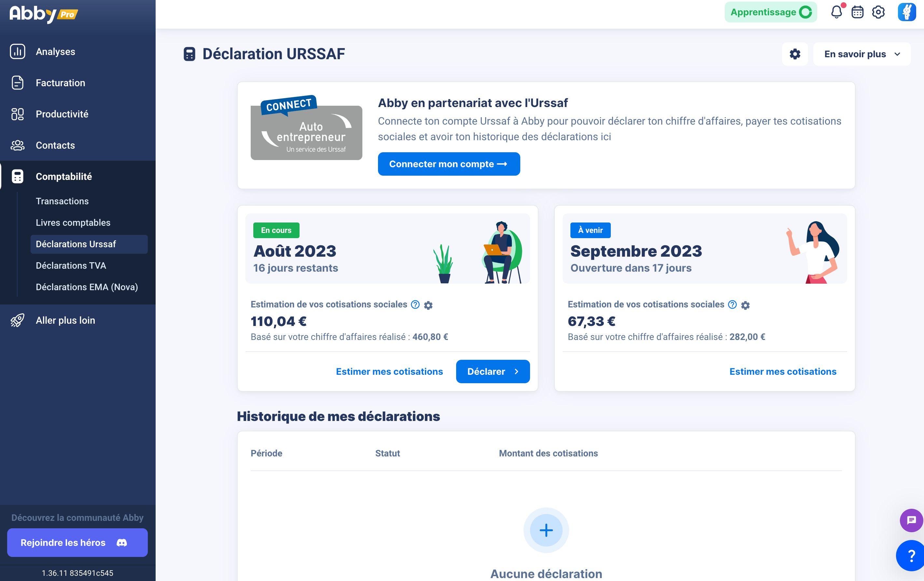Open Livres comptables submenu item
This screenshot has width=924, height=581.
(73, 223)
